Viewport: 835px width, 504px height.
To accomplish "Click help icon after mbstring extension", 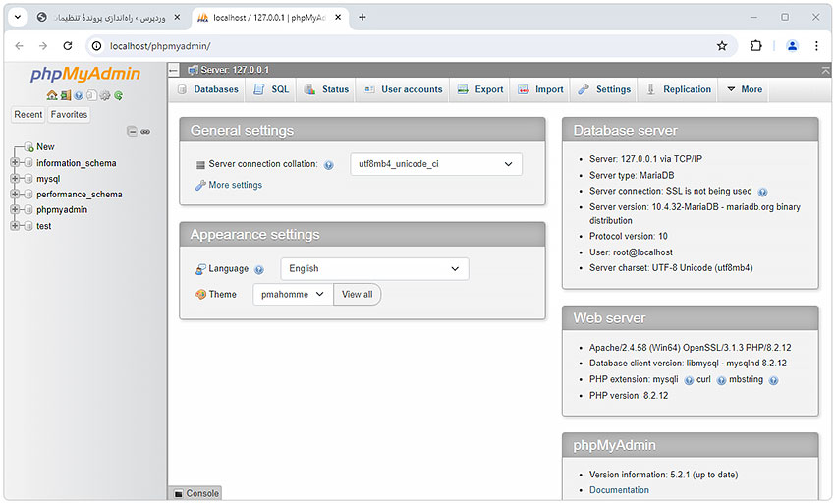I will 774,380.
